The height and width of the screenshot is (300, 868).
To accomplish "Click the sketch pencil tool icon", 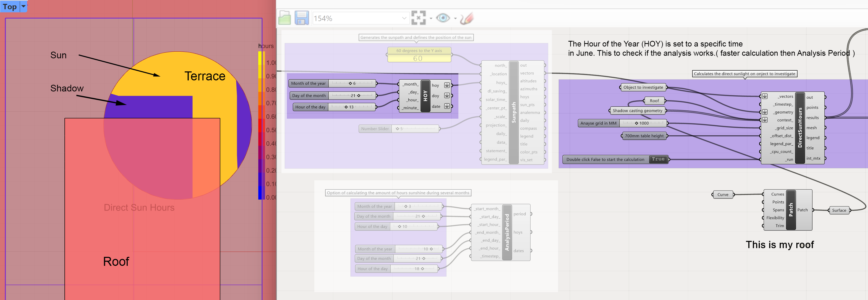I will tap(467, 18).
